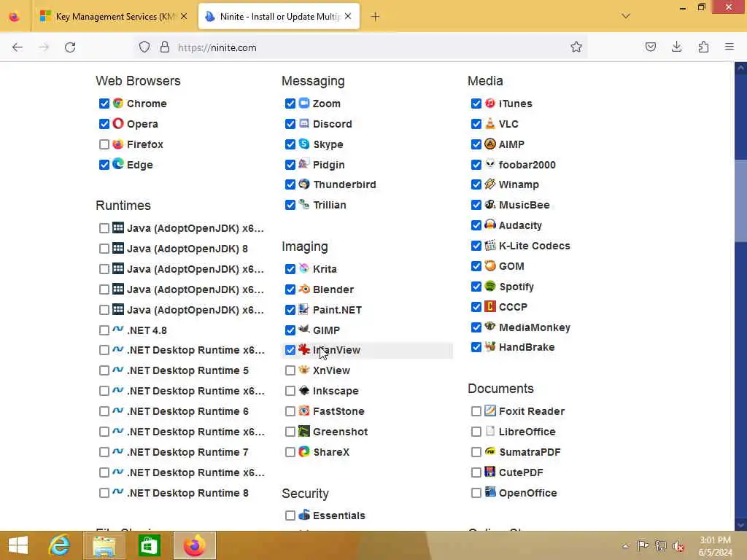Open Windows Store from the taskbar
Viewport: 747px width, 560px height.
[149, 545]
